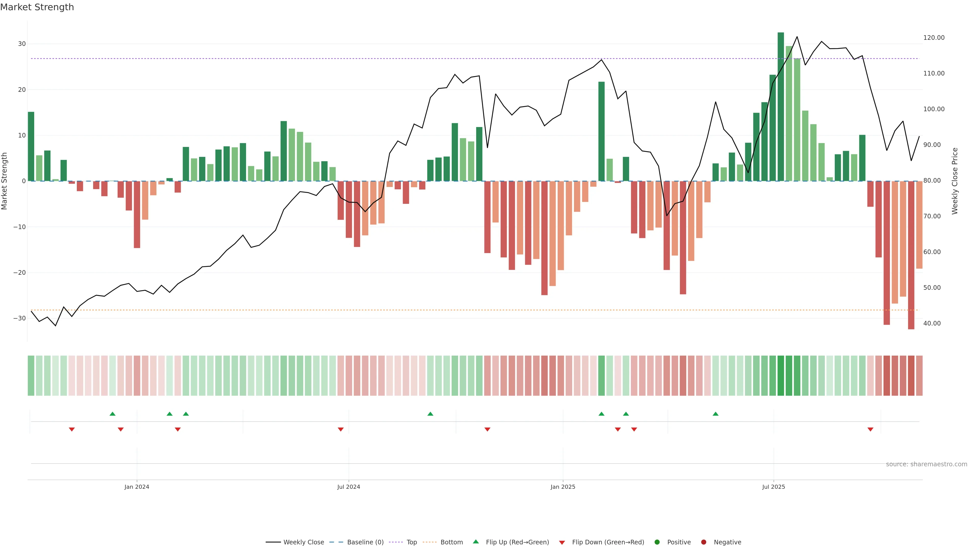The height and width of the screenshot is (551, 980).
Task: Click the rightmost red flip-down triangle marker
Action: tap(870, 429)
